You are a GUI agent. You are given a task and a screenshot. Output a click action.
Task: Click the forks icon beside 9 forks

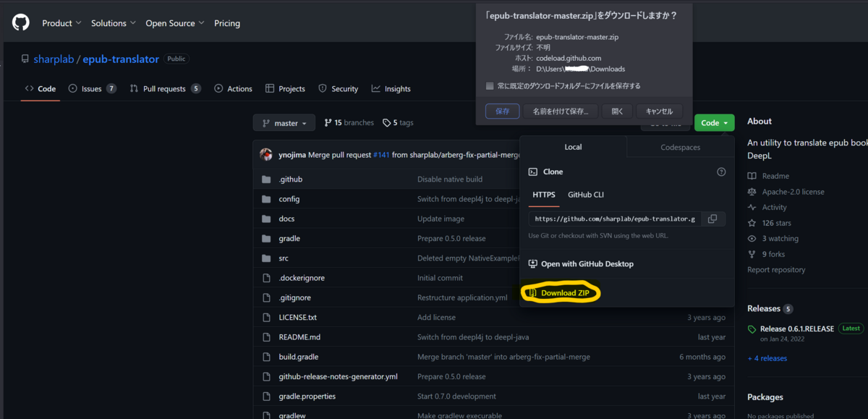pyautogui.click(x=752, y=254)
